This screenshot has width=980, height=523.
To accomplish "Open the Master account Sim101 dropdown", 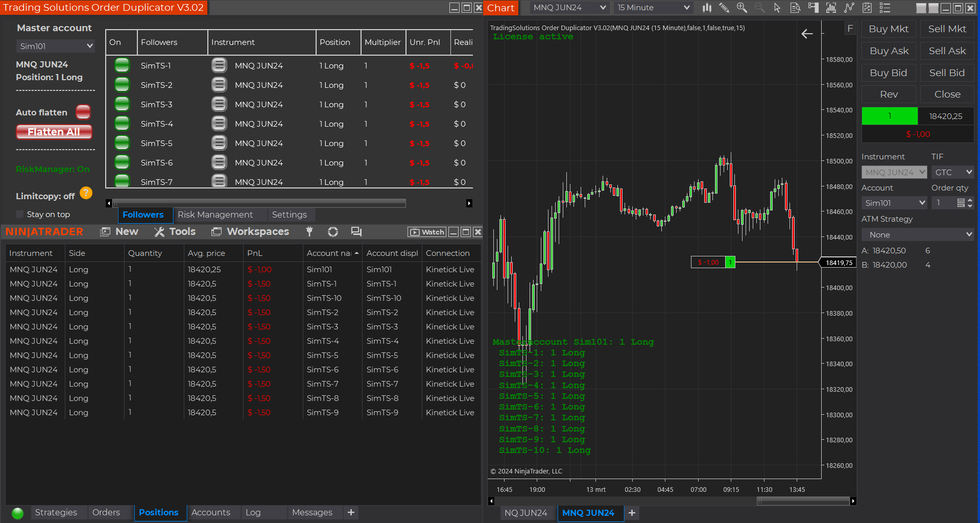I will pos(55,46).
